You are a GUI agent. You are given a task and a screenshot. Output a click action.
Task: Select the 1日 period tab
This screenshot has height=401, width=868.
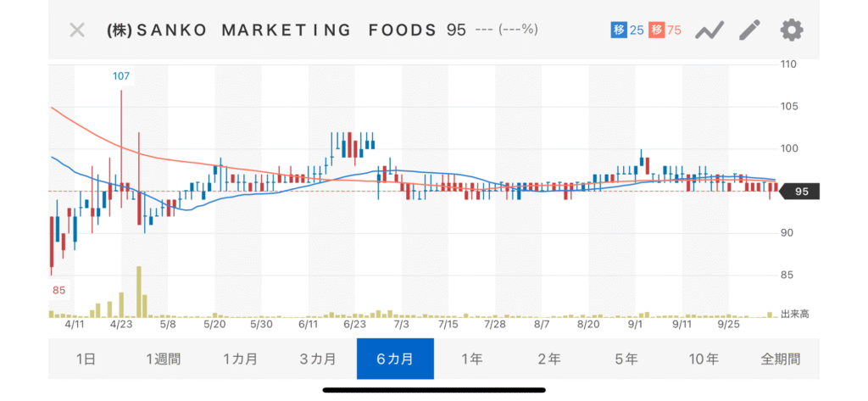(x=86, y=359)
